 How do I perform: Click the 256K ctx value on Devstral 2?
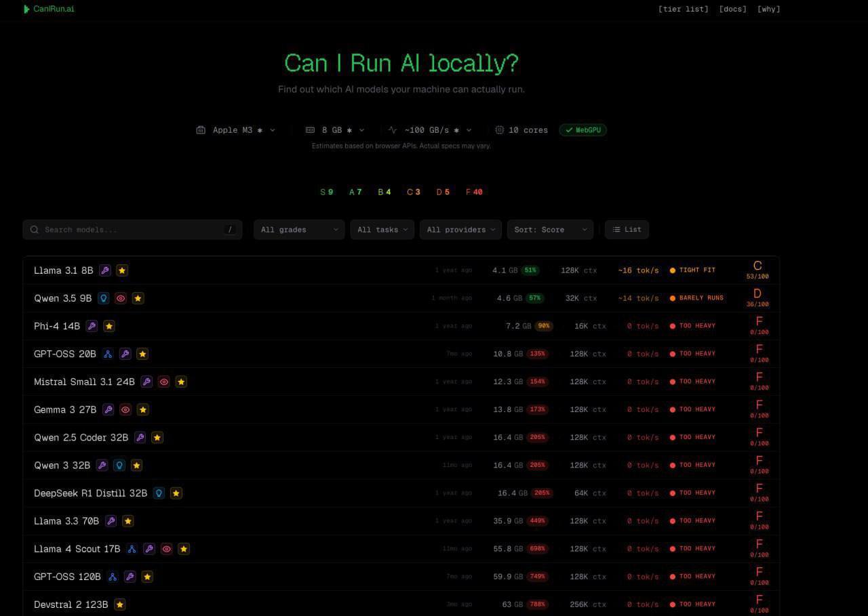(x=588, y=604)
